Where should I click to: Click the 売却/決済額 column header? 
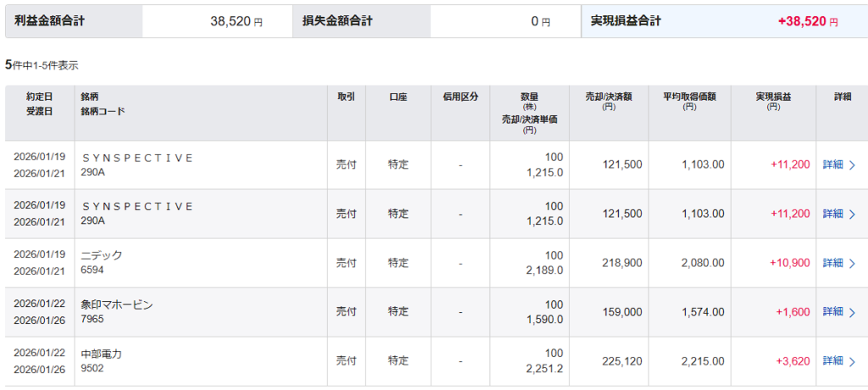[x=607, y=97]
